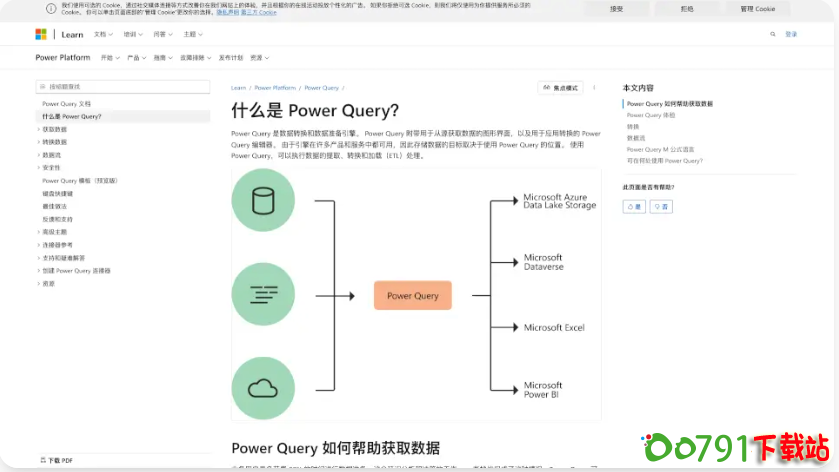The height and width of the screenshot is (472, 839).
Task: Click the search magnifier icon in header
Action: (x=772, y=34)
